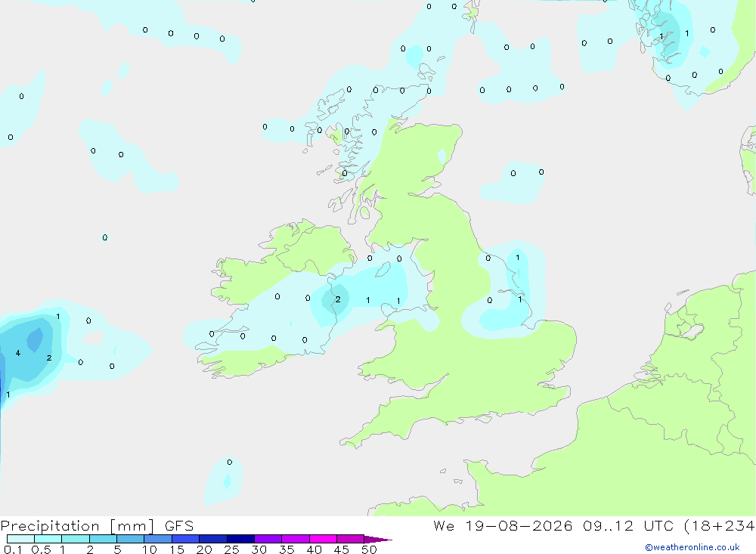This screenshot has width=756, height=554.
Task: Pick the 0.1–0.5 mm legend swatch
Action: 20,539
